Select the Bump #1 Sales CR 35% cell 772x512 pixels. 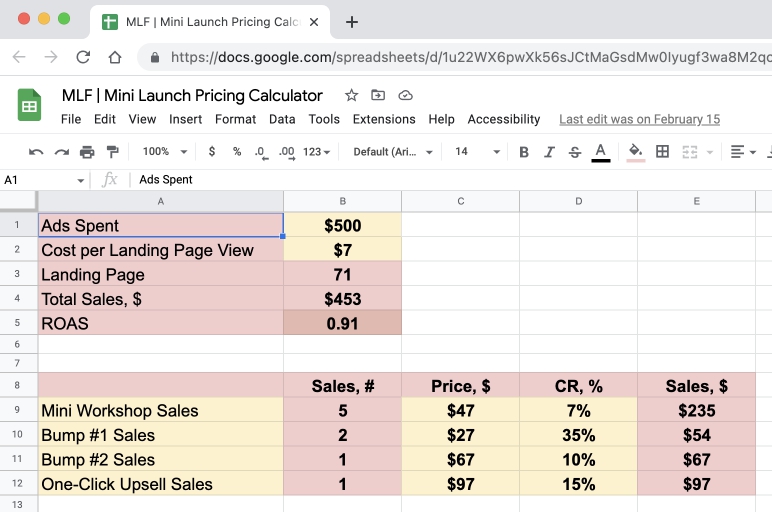pyautogui.click(x=579, y=435)
